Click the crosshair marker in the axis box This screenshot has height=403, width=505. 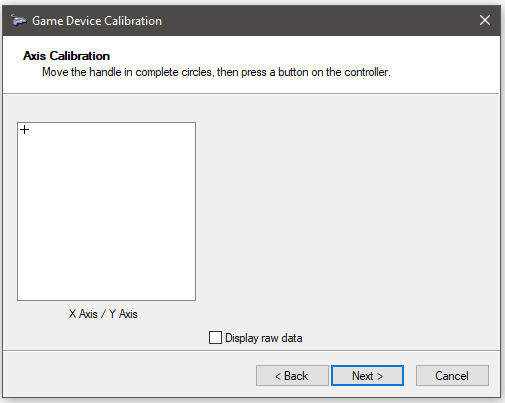click(x=24, y=129)
